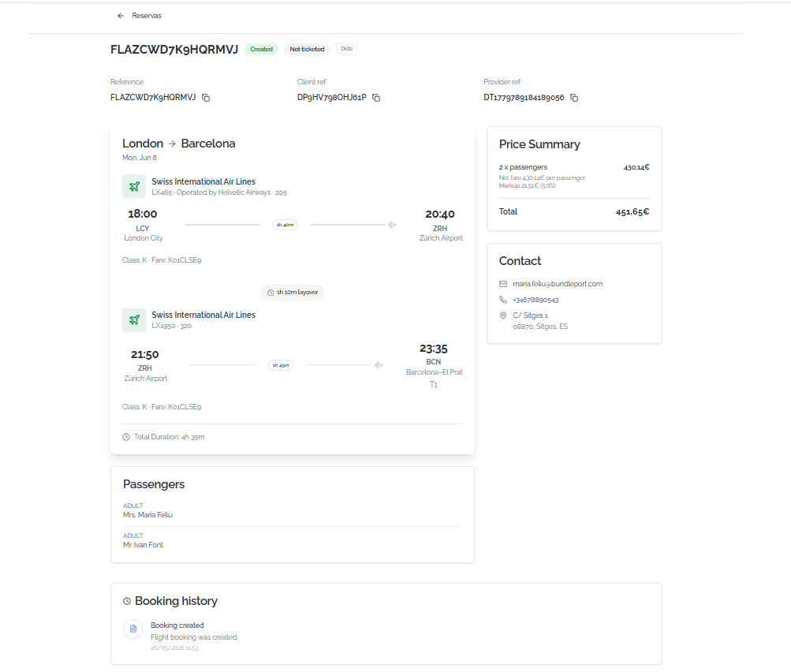The image size is (791, 672).
Task: Click address C/ Sitges 1
Action: (530, 315)
